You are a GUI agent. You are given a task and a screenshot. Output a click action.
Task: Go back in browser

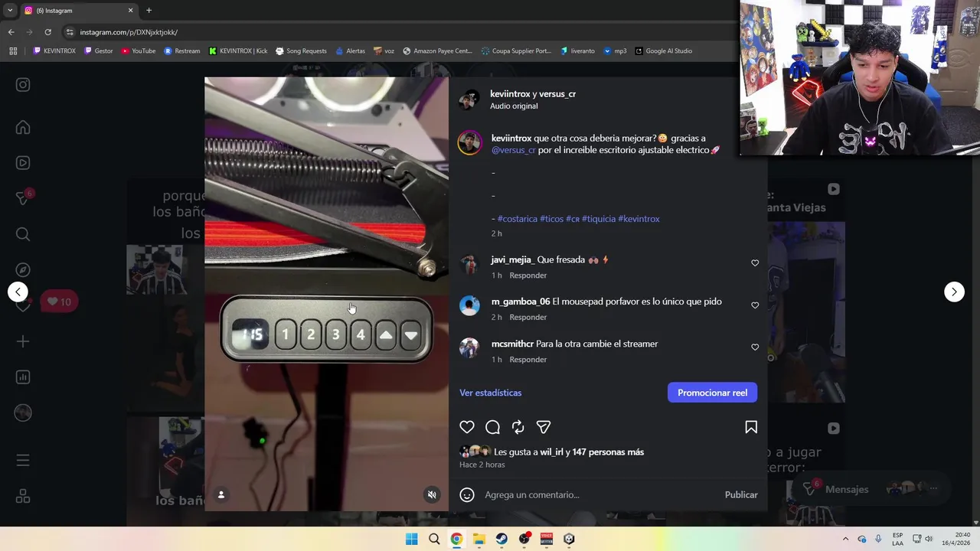pyautogui.click(x=11, y=32)
